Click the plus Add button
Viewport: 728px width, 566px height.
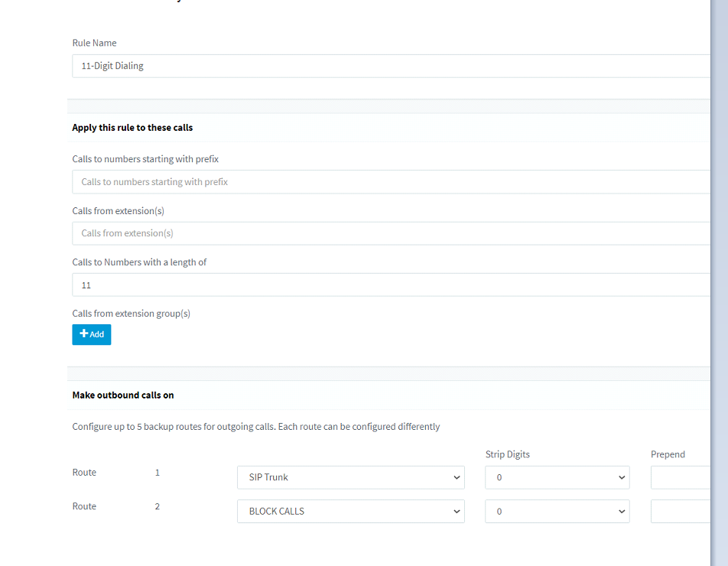tap(92, 334)
